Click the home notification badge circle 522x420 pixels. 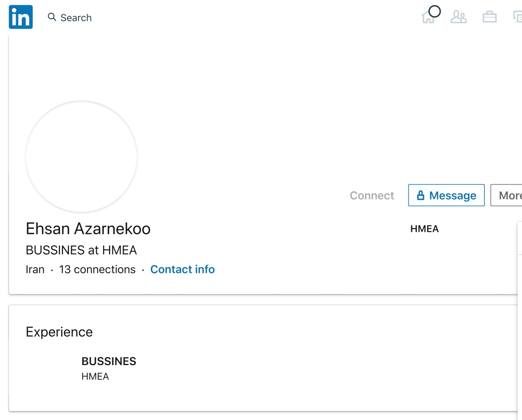435,11
